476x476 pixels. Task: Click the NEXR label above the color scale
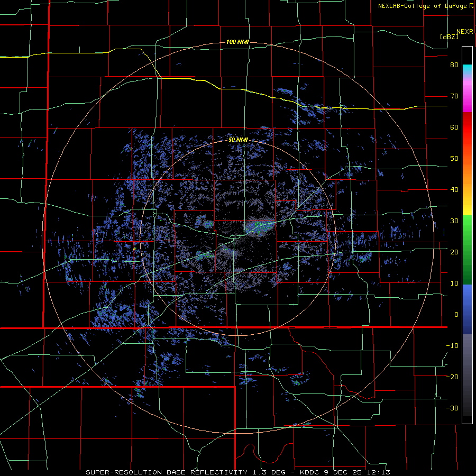coord(464,32)
